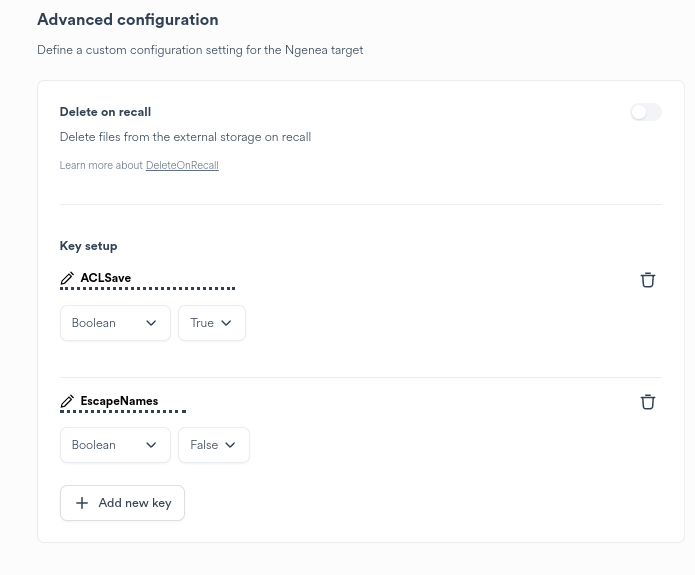Viewport: 695px width, 575px height.
Task: Click the Delete on recall label
Action: pos(105,112)
